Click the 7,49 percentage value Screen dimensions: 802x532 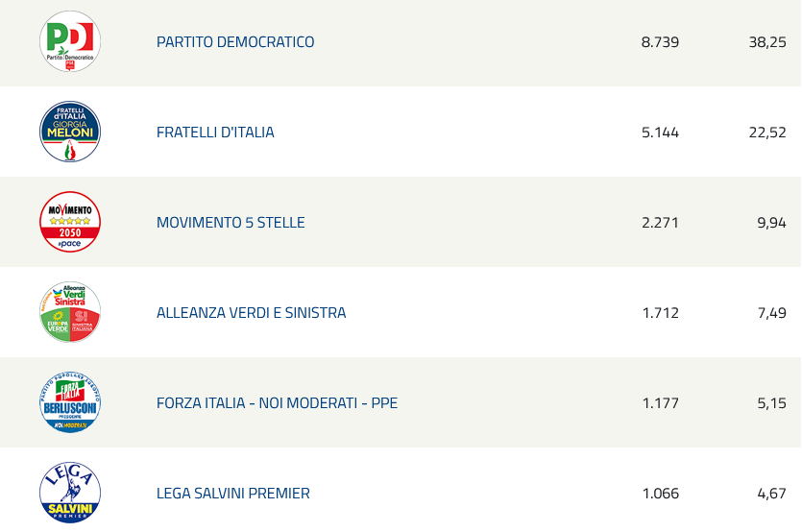772,313
